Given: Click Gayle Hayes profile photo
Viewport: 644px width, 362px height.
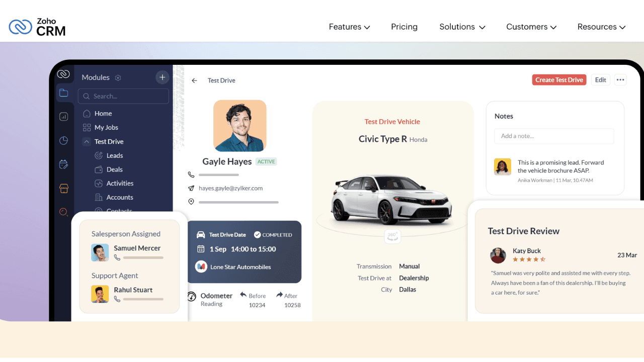Looking at the screenshot, I should 240,126.
